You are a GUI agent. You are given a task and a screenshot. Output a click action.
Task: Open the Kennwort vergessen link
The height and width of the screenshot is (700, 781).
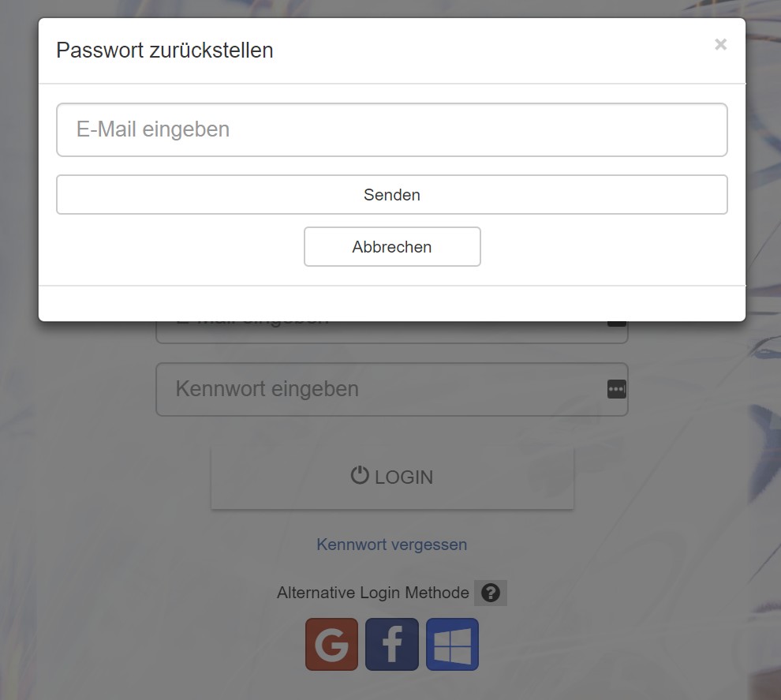[x=392, y=545]
